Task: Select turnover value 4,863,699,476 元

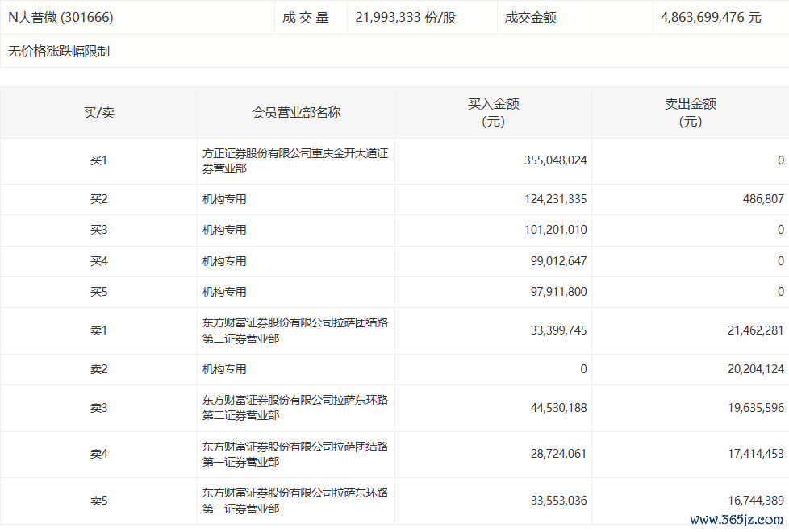Action: pyautogui.click(x=711, y=18)
